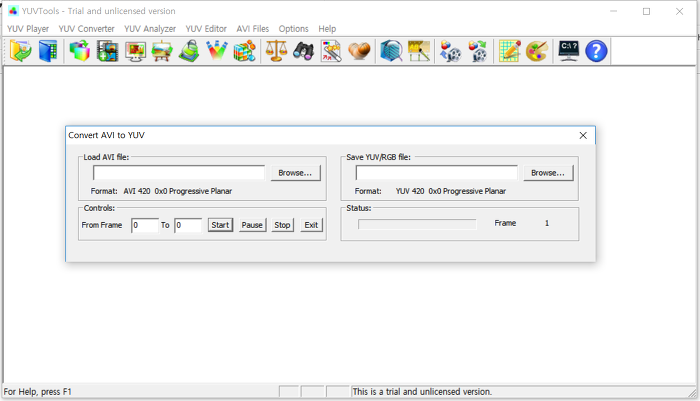Click the magnifier over blue cube icon
The image size is (700, 401).
click(391, 51)
